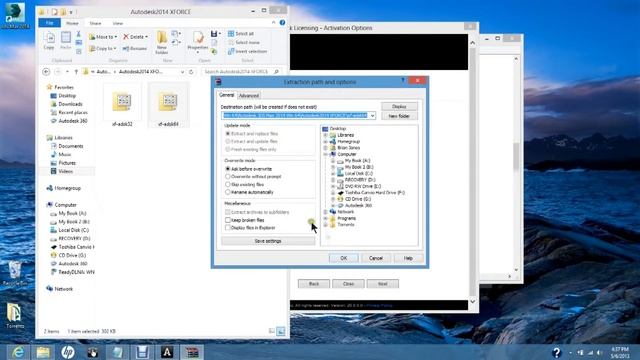Click Select all in Explorer ribbon
This screenshot has height=360, width=640.
click(241, 33)
